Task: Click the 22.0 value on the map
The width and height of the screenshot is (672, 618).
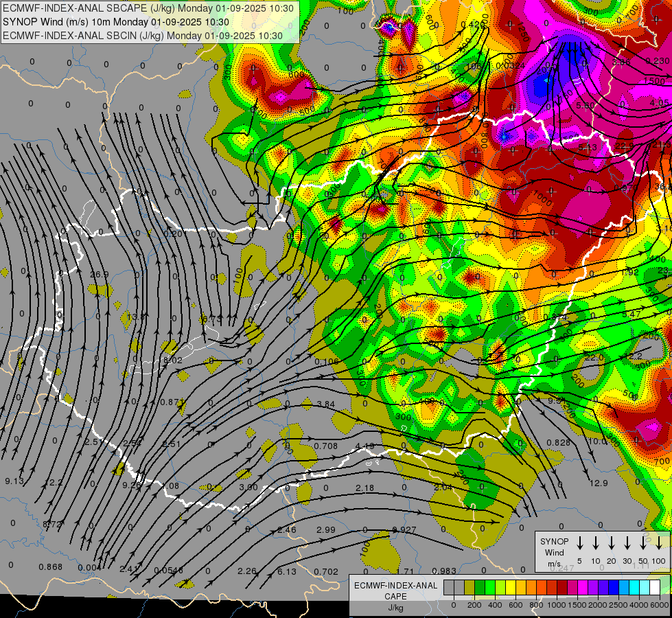Action: point(594,357)
